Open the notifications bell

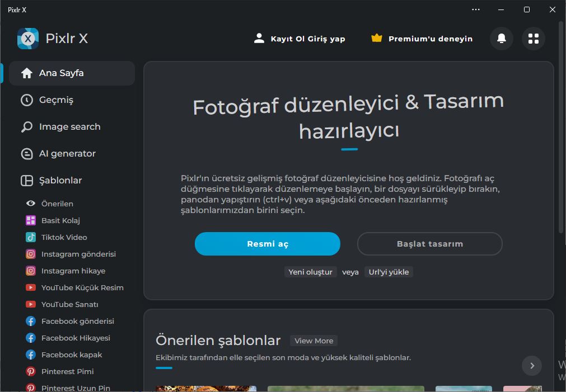502,38
